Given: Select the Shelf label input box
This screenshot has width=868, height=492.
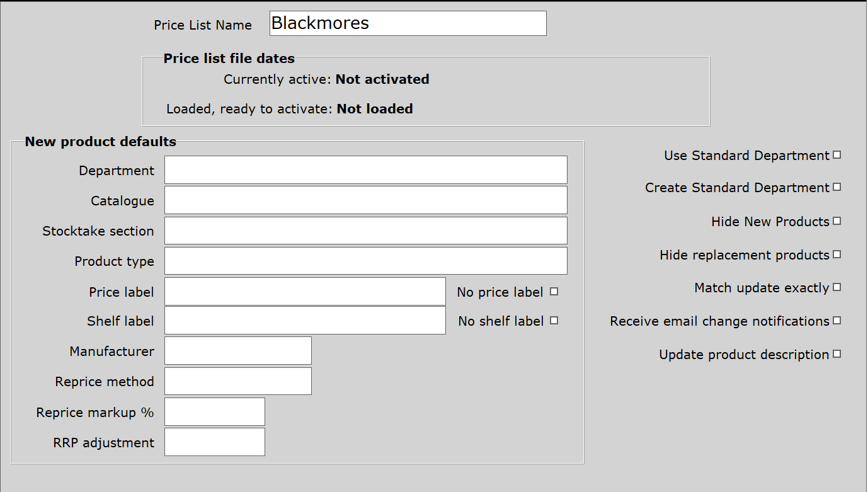Looking at the screenshot, I should [305, 321].
